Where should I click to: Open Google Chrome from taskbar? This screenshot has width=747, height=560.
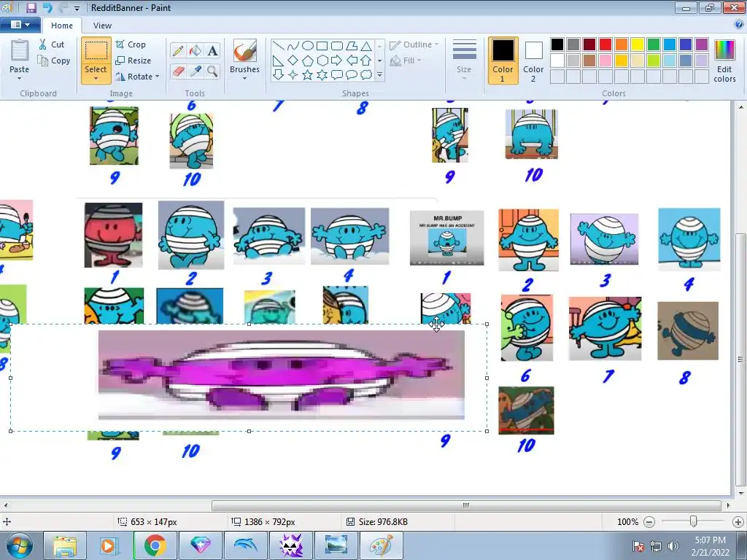click(x=155, y=545)
